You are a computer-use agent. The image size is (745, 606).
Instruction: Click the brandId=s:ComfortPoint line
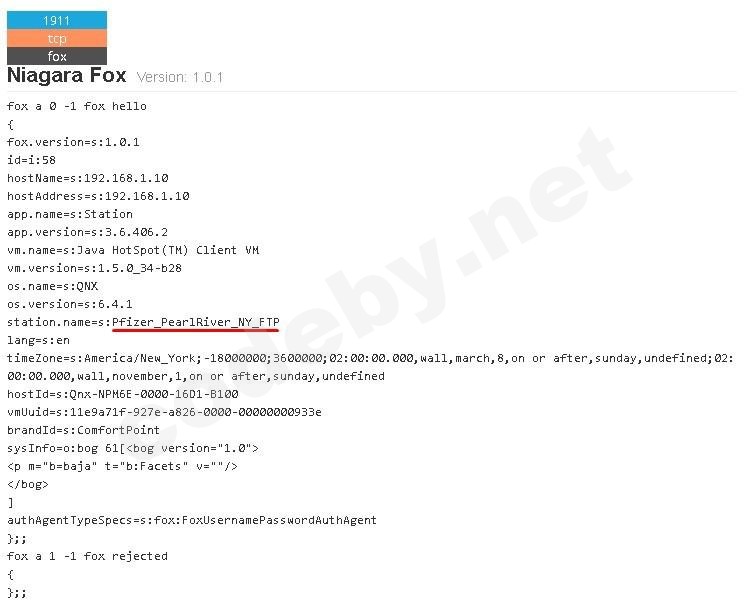coord(84,430)
